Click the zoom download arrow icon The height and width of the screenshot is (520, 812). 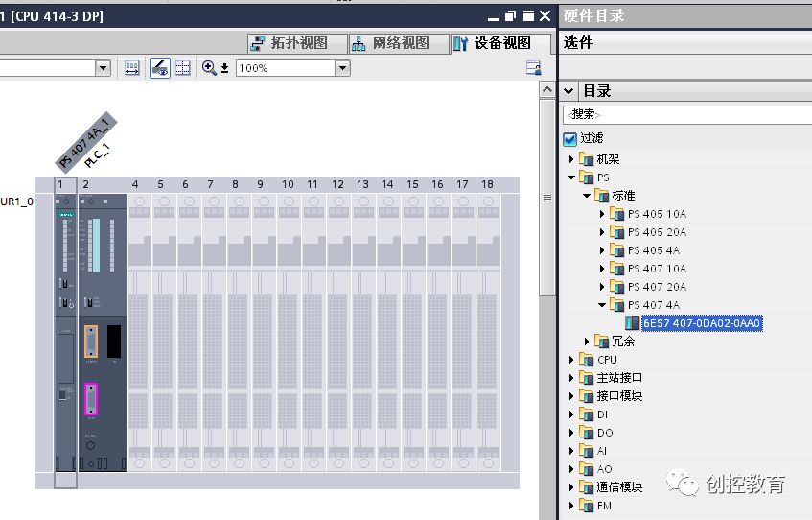click(224, 68)
